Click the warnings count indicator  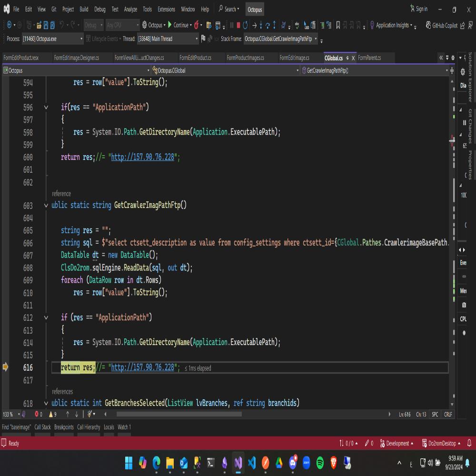[x=53, y=414]
